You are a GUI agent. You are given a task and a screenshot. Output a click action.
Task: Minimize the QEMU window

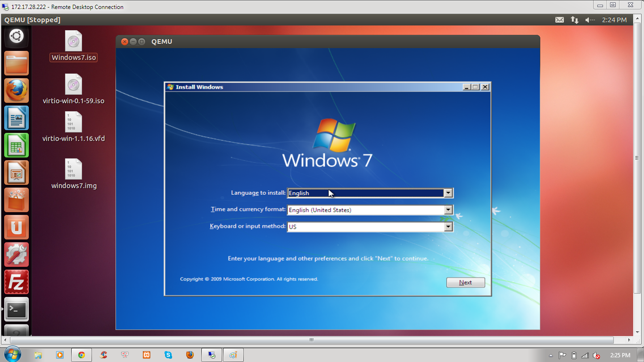(133, 41)
